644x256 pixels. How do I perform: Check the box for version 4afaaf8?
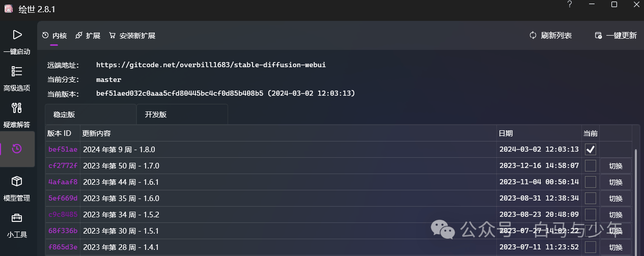[591, 182]
